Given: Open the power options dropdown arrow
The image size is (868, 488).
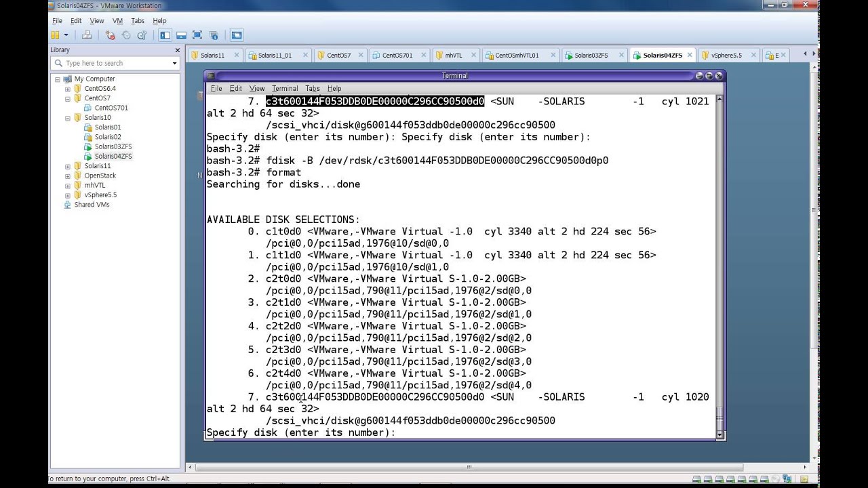Looking at the screenshot, I should click(66, 35).
